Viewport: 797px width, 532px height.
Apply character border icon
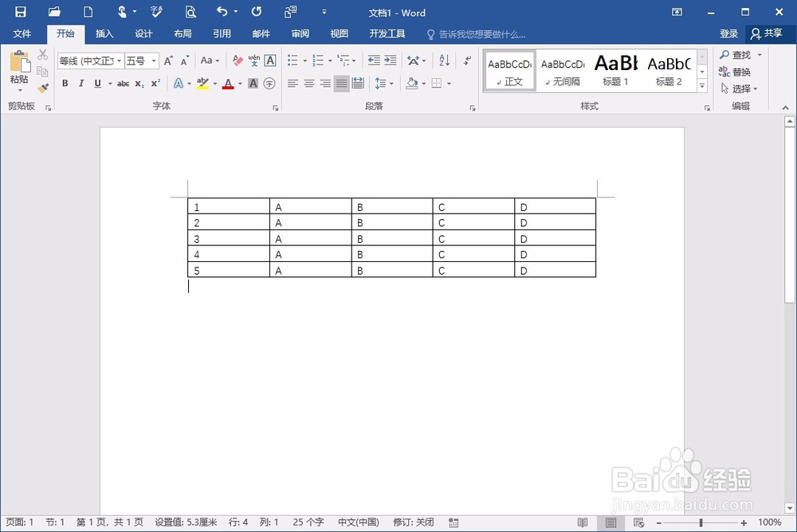pyautogui.click(x=270, y=61)
